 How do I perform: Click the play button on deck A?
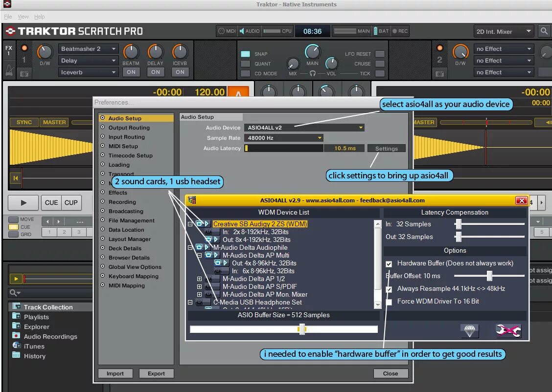(23, 202)
